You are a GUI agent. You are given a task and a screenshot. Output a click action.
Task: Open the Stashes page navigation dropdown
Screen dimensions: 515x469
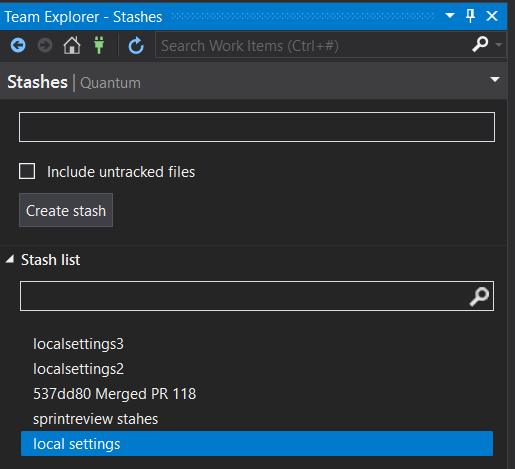(x=495, y=80)
